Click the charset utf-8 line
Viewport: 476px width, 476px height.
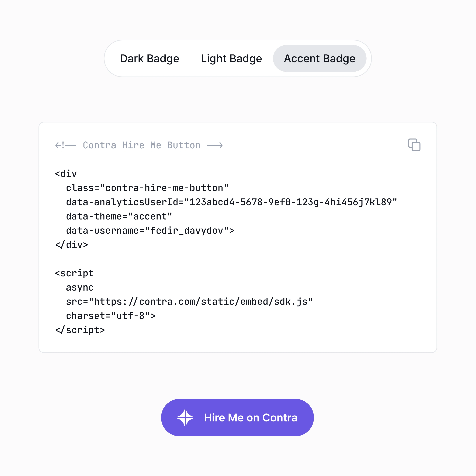coord(111,316)
